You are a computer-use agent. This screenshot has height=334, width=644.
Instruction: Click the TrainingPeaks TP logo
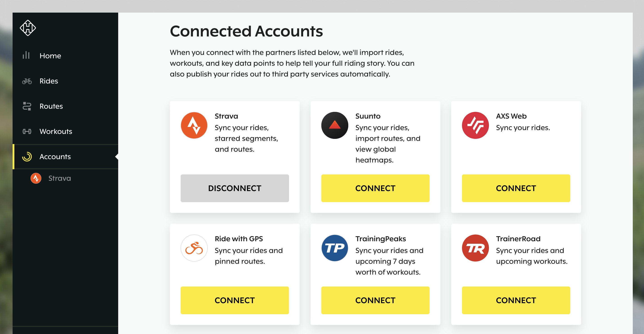335,248
